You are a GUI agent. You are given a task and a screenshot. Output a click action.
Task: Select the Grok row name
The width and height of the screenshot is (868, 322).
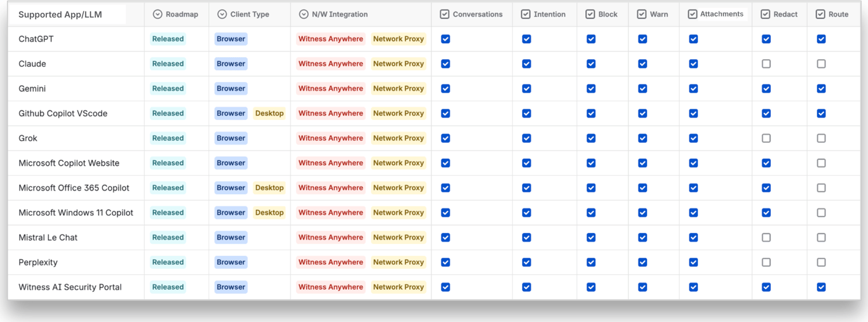[x=28, y=138]
